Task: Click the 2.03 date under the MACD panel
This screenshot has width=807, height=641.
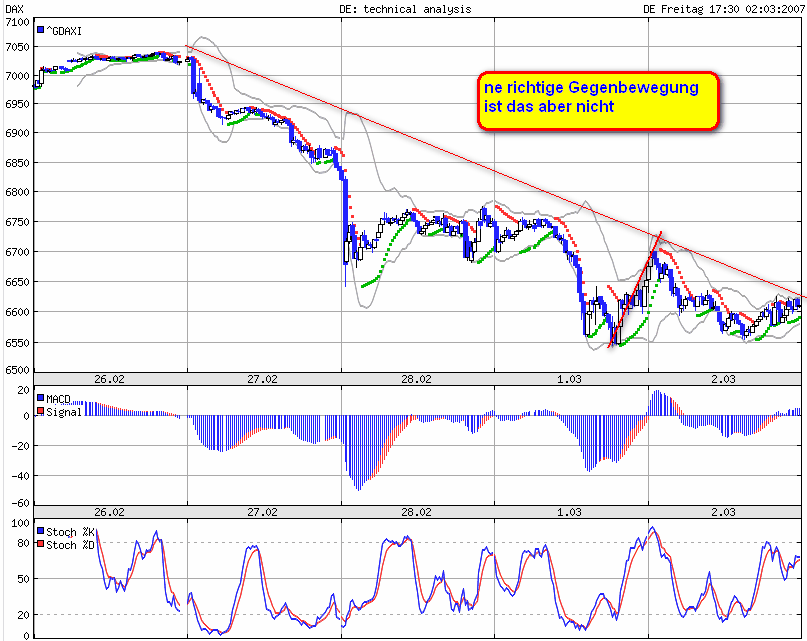Action: (x=723, y=512)
